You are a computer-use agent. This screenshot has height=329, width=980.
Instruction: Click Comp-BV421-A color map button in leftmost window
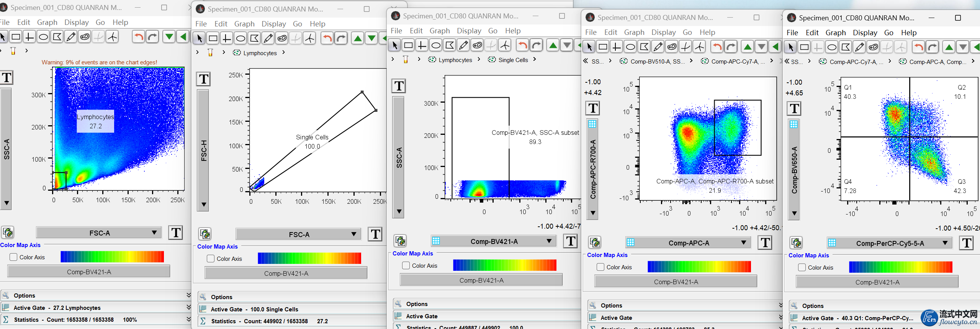pos(89,272)
